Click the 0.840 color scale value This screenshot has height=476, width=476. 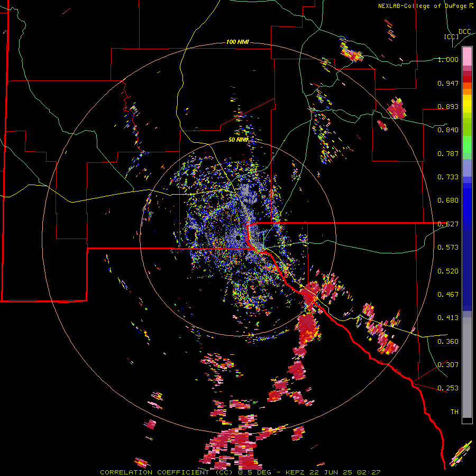[448, 130]
